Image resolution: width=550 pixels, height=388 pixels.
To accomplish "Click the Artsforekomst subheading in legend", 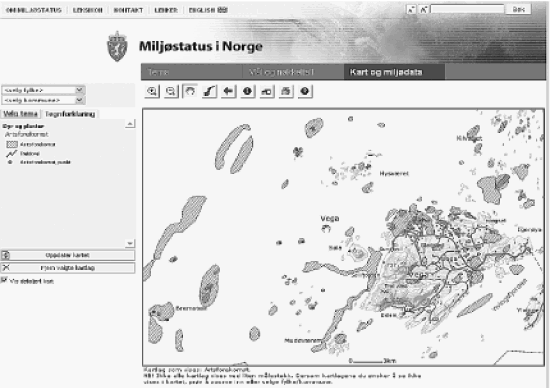I will [27, 134].
